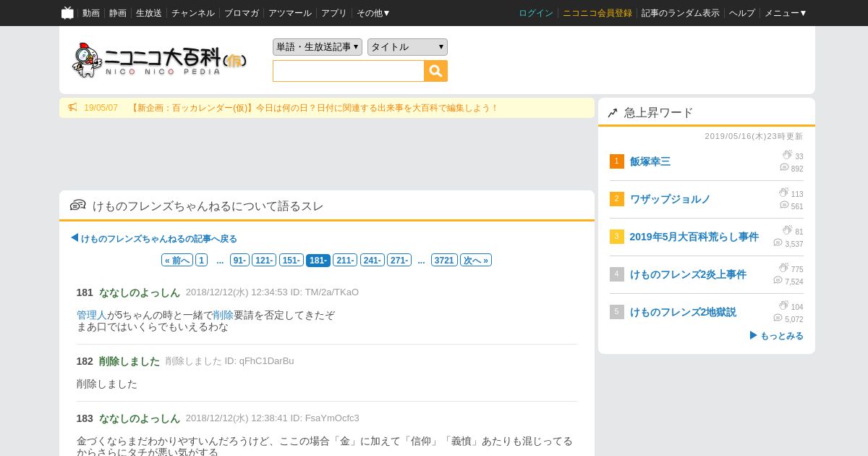
Task: Click the rank 1 orange badge
Action: pyautogui.click(x=616, y=161)
